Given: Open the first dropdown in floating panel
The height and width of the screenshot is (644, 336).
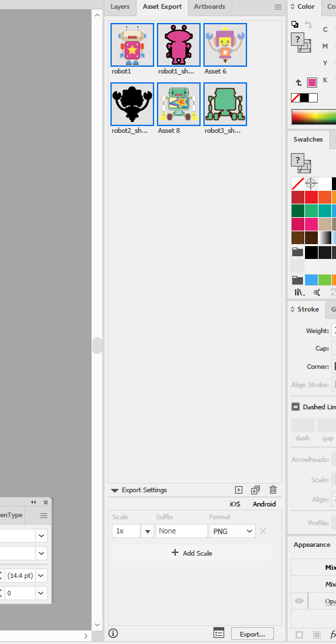Looking at the screenshot, I should click(42, 535).
